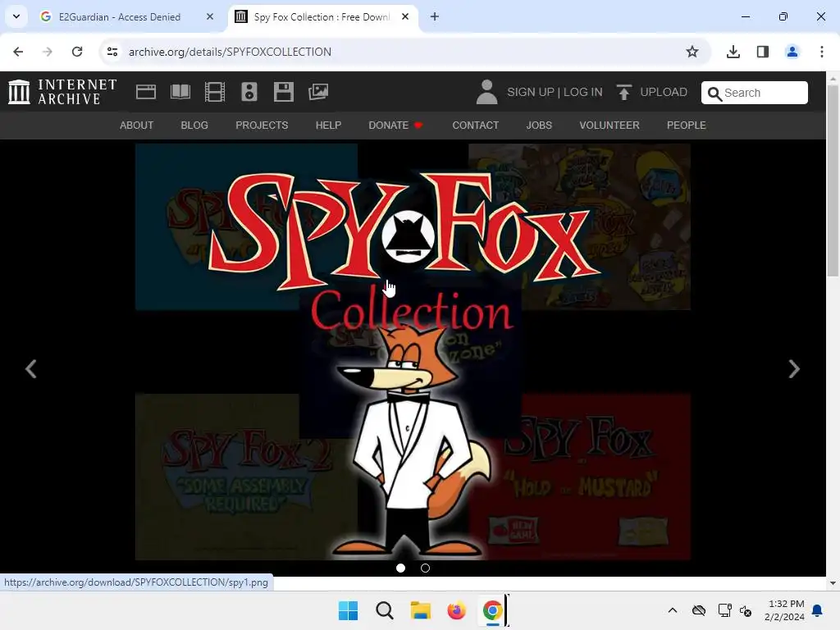The width and height of the screenshot is (840, 630).
Task: Click Chrome taskbar icon
Action: [492, 610]
